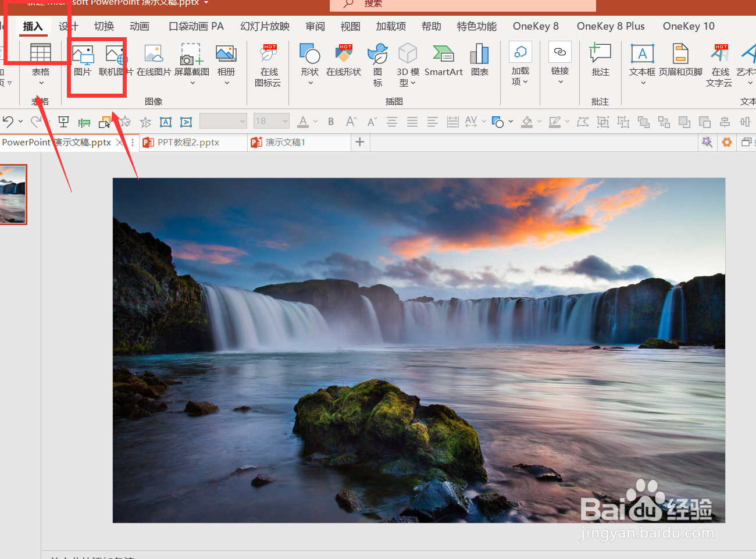Click the shape fill bucket color
Screen dimensions: 756x559
[527, 122]
